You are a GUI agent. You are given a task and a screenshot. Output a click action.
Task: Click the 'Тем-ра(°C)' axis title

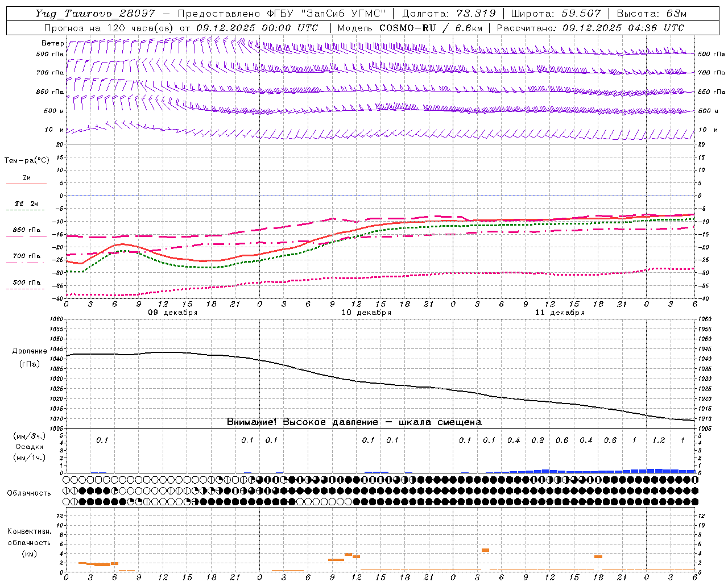tap(27, 161)
